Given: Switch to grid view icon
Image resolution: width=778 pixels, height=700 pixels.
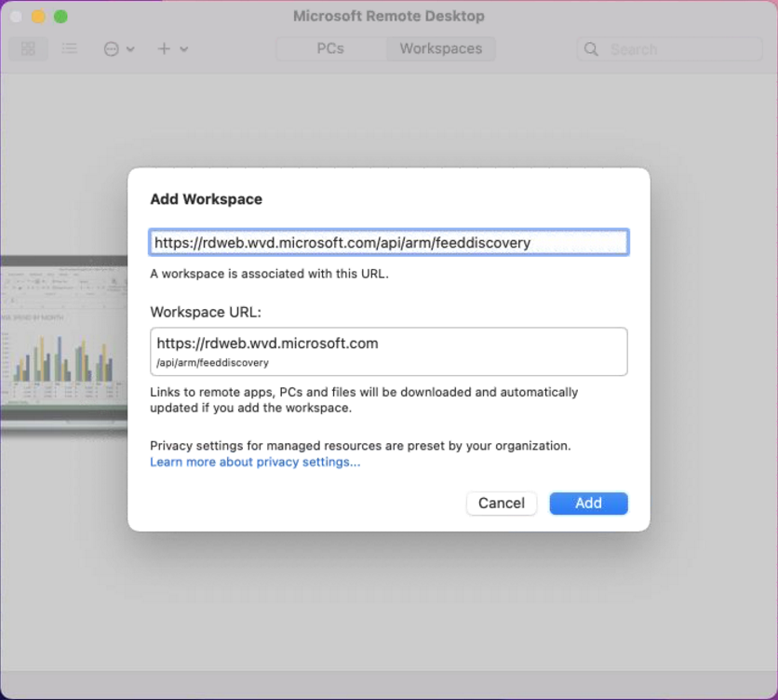Looking at the screenshot, I should [28, 48].
